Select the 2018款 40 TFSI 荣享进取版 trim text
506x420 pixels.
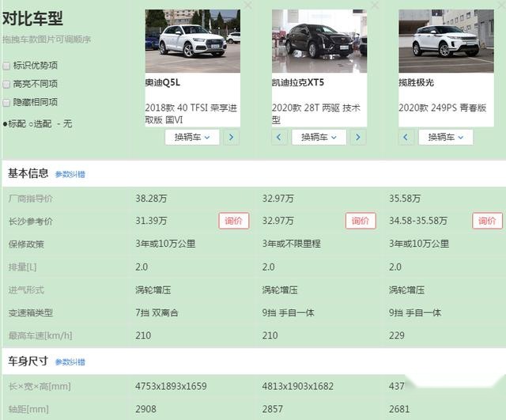pyautogui.click(x=191, y=114)
